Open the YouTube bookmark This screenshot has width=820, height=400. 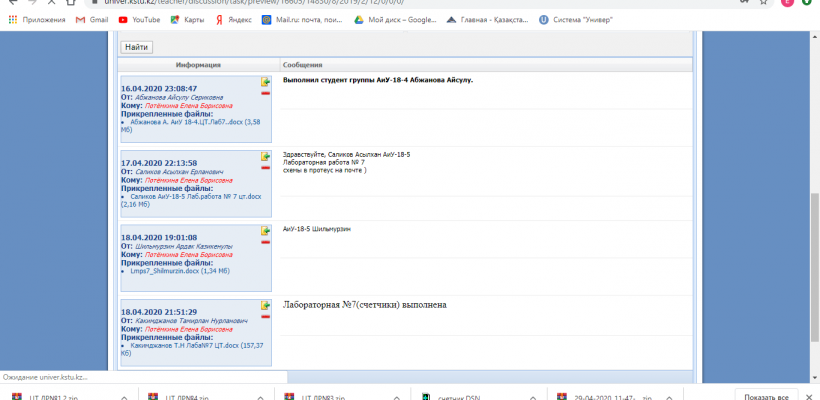point(140,20)
